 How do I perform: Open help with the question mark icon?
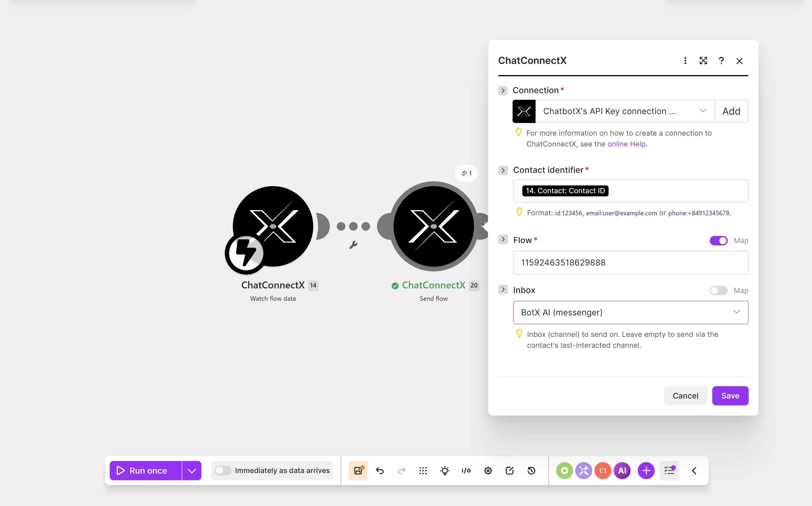(x=721, y=60)
